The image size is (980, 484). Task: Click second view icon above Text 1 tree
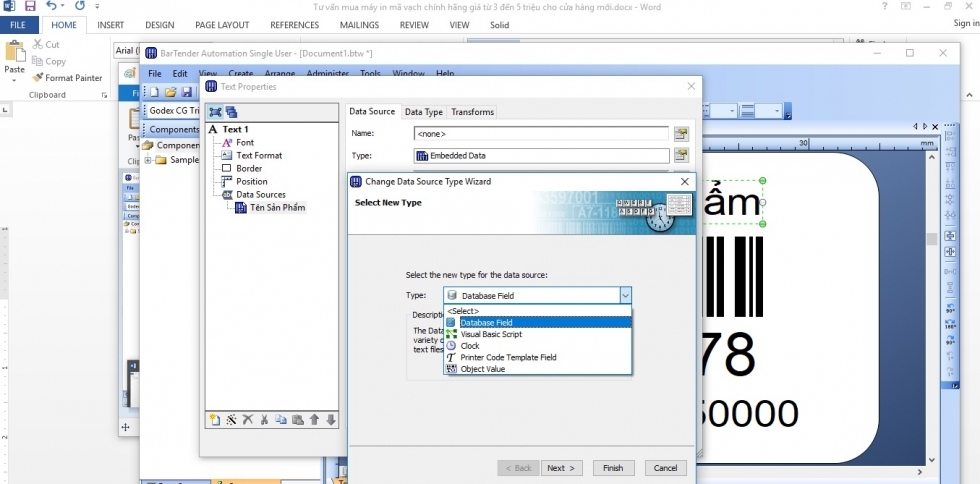tap(231, 112)
